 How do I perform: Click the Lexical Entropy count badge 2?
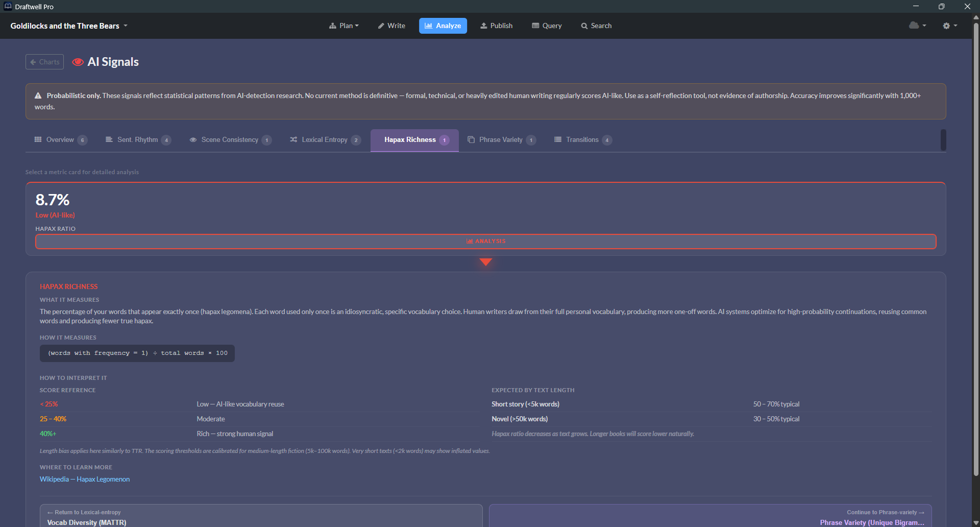[x=356, y=140]
